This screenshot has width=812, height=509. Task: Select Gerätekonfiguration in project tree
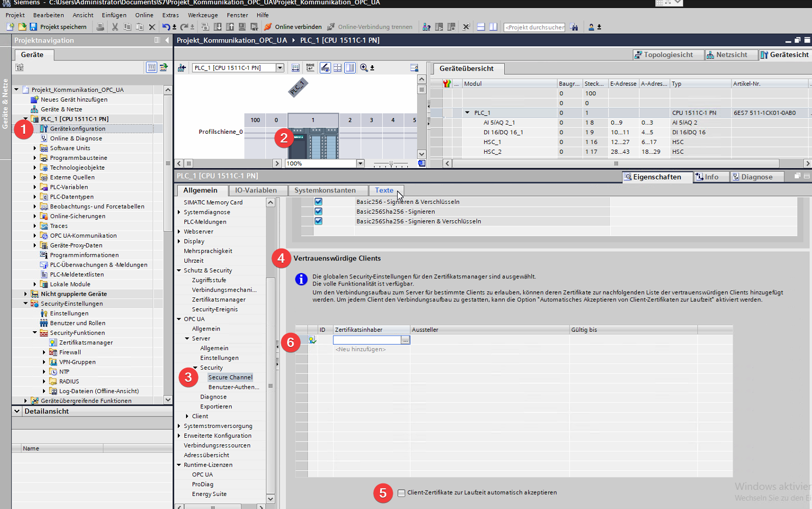coord(78,129)
